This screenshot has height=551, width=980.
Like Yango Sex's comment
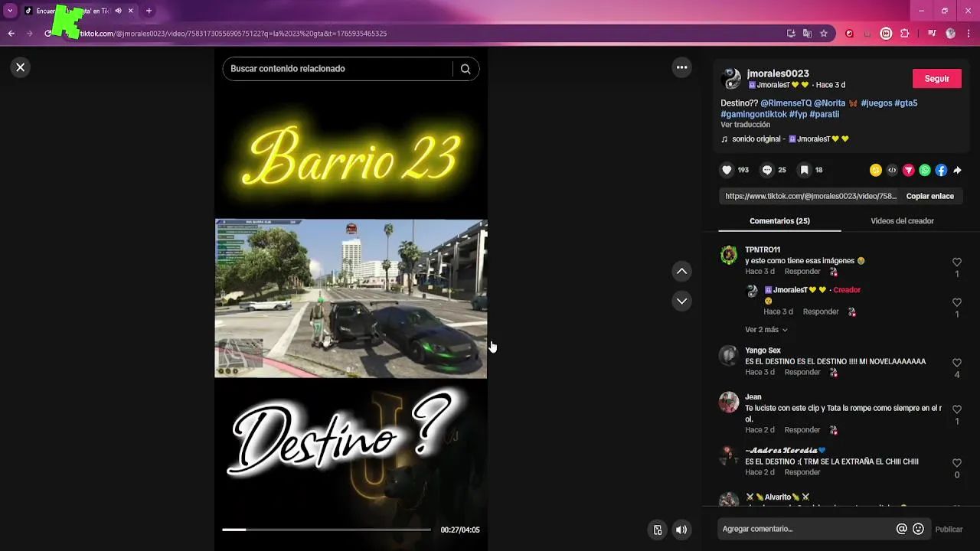click(956, 363)
